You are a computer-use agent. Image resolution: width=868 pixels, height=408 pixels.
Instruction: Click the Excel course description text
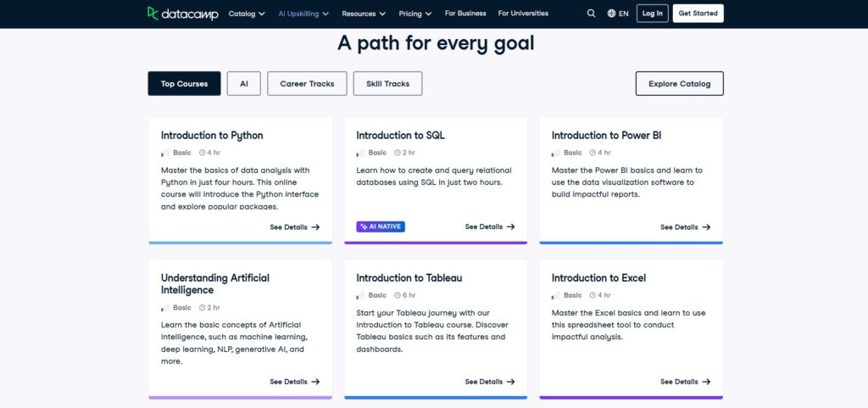[x=629, y=324]
